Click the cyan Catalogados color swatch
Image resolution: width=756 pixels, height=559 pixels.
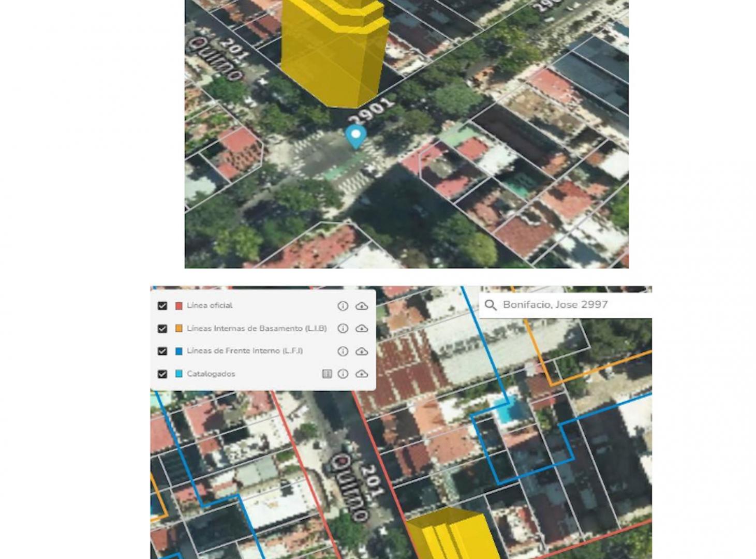point(179,374)
